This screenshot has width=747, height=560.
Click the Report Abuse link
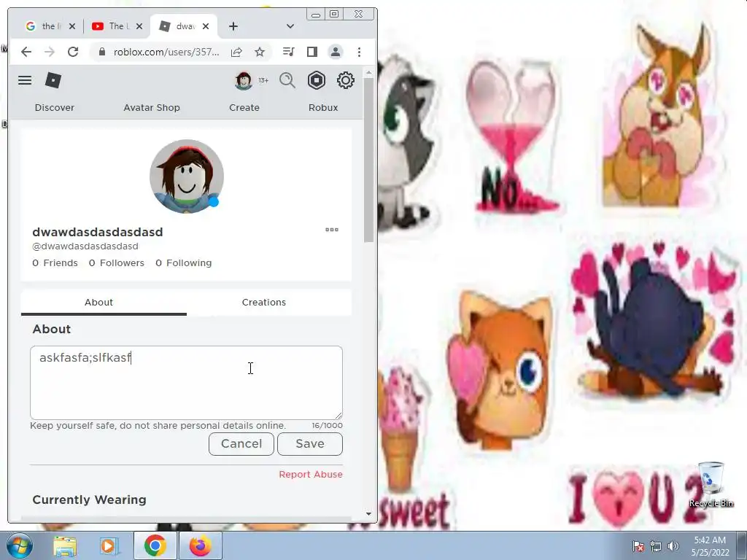click(x=311, y=474)
